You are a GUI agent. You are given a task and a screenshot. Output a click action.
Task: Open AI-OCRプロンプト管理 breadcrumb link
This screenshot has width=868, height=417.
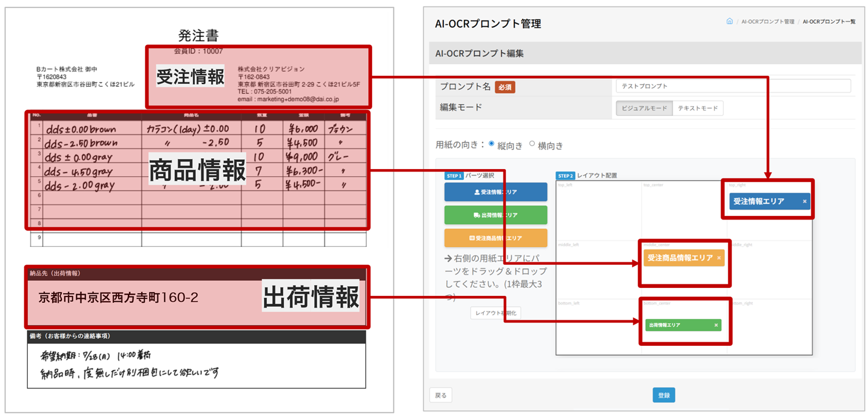tap(767, 21)
